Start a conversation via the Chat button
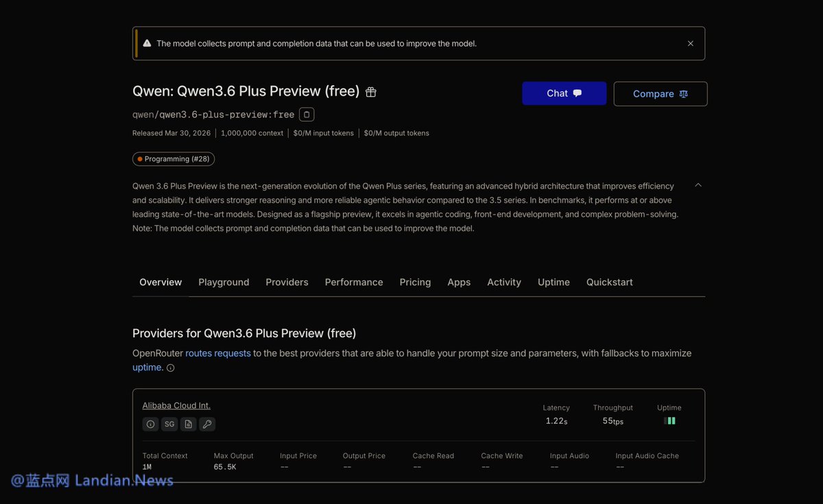The width and height of the screenshot is (823, 504). (564, 93)
